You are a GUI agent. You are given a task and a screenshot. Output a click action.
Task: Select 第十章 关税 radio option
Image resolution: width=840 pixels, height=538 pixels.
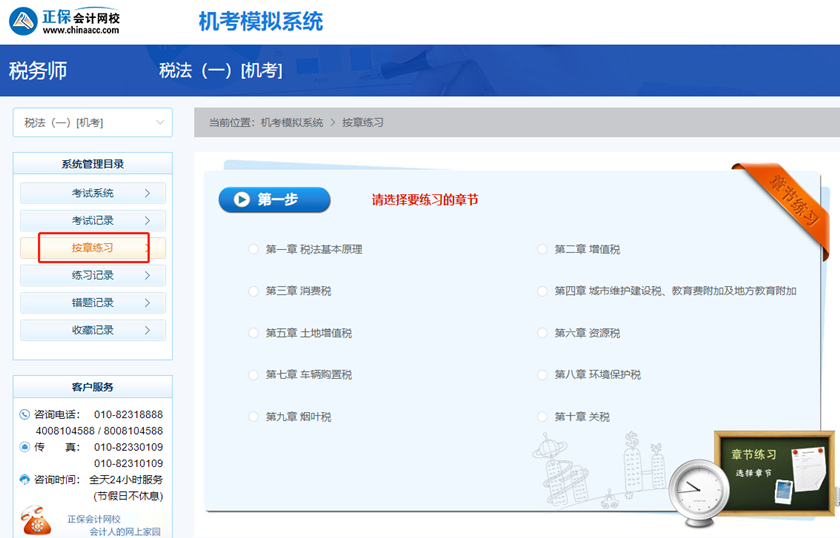[x=543, y=417]
